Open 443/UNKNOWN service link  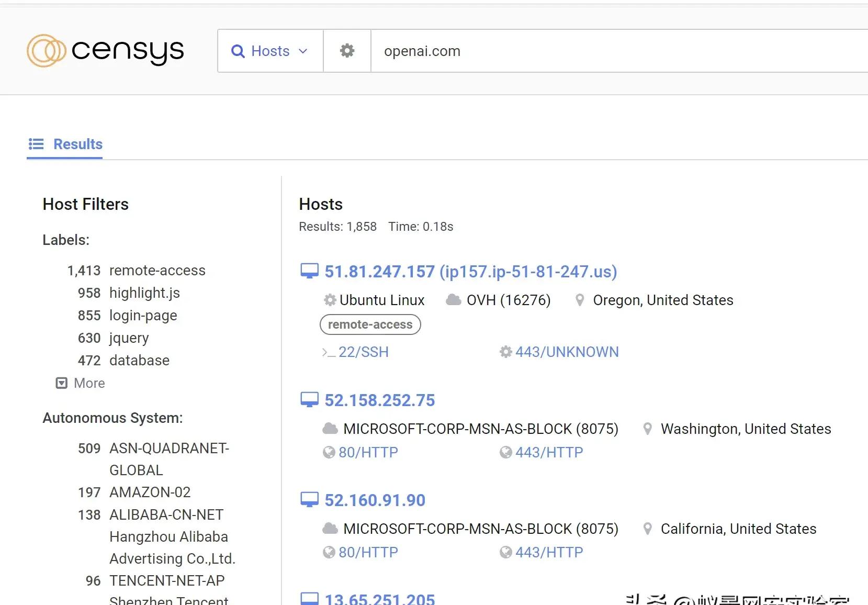pyautogui.click(x=567, y=352)
